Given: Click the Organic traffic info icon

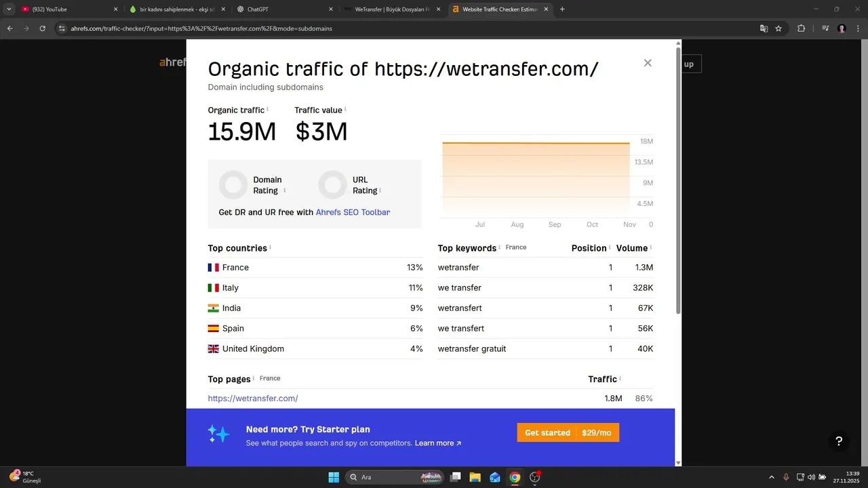Looking at the screenshot, I should (267, 108).
